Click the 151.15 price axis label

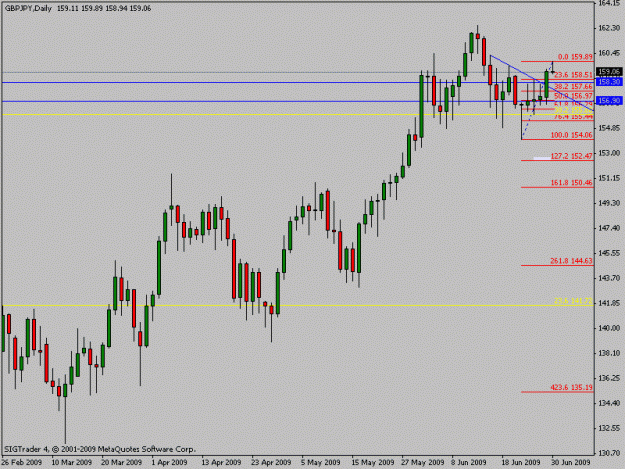pos(609,178)
